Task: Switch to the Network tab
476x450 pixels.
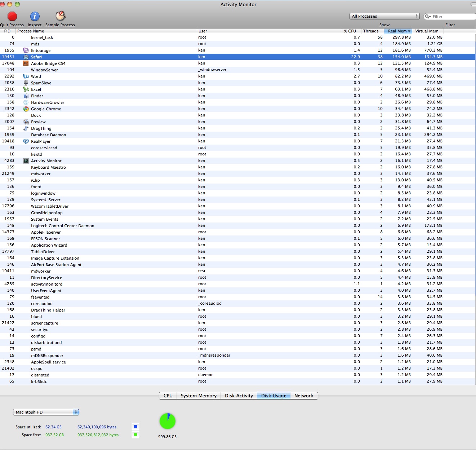Action: click(x=304, y=396)
